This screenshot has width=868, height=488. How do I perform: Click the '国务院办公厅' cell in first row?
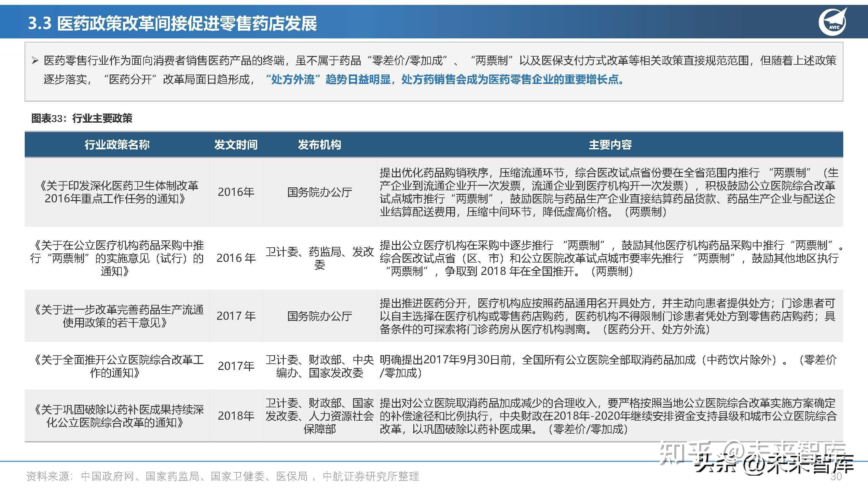[x=319, y=192]
